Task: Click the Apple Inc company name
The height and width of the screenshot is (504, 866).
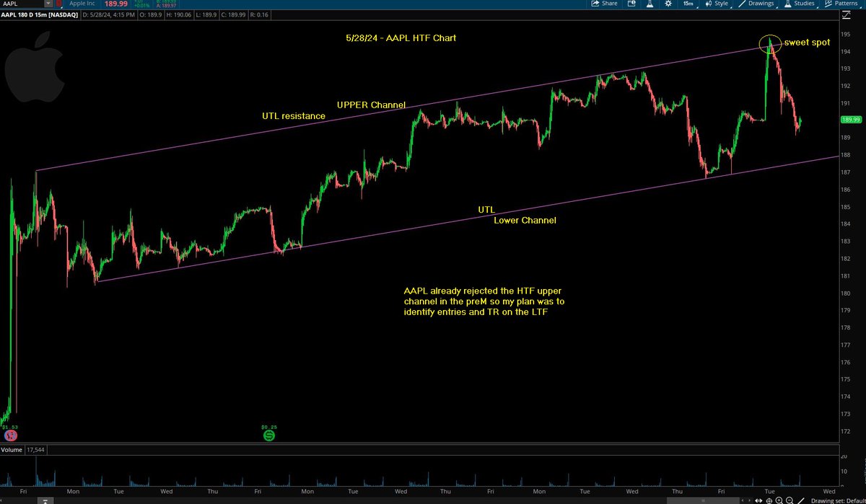Action: [x=82, y=4]
